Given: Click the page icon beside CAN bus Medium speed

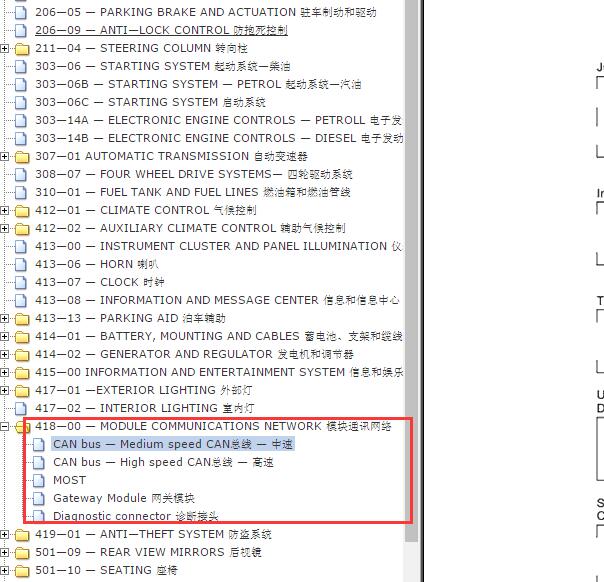Looking at the screenshot, I should click(x=39, y=444).
